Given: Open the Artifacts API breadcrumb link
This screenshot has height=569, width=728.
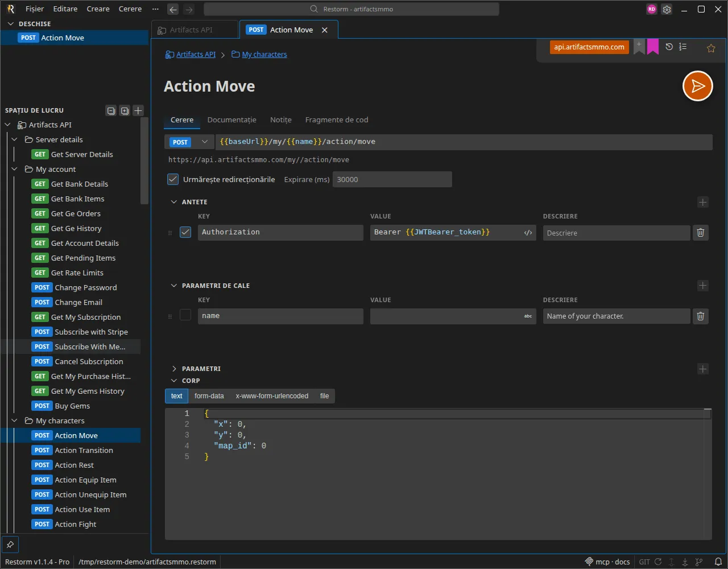Looking at the screenshot, I should 196,55.
